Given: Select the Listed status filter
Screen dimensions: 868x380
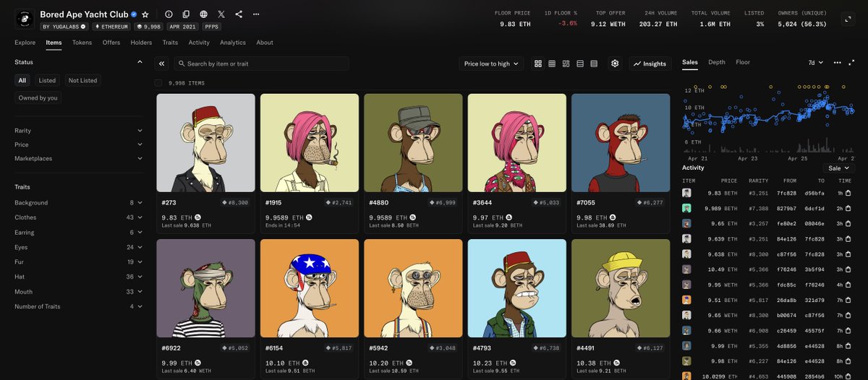Looking at the screenshot, I should [x=47, y=81].
